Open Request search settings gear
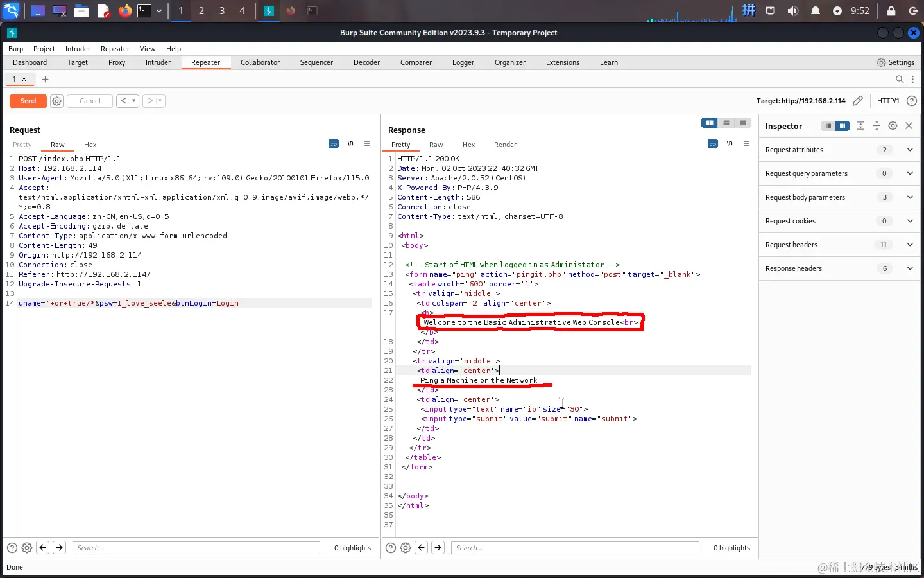Screen dimensions: 924x578 pos(27,548)
